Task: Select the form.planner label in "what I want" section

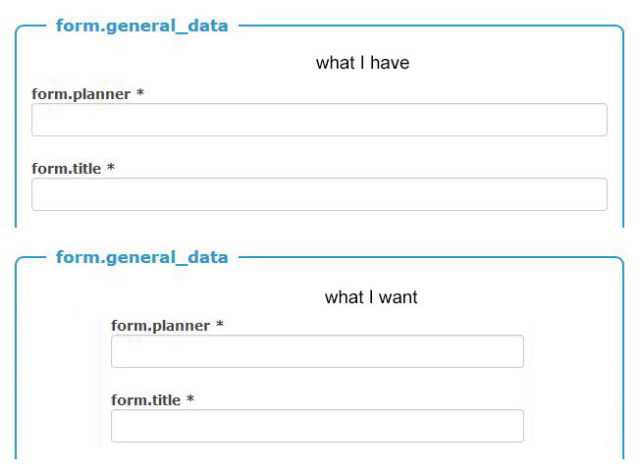Action: click(160, 326)
